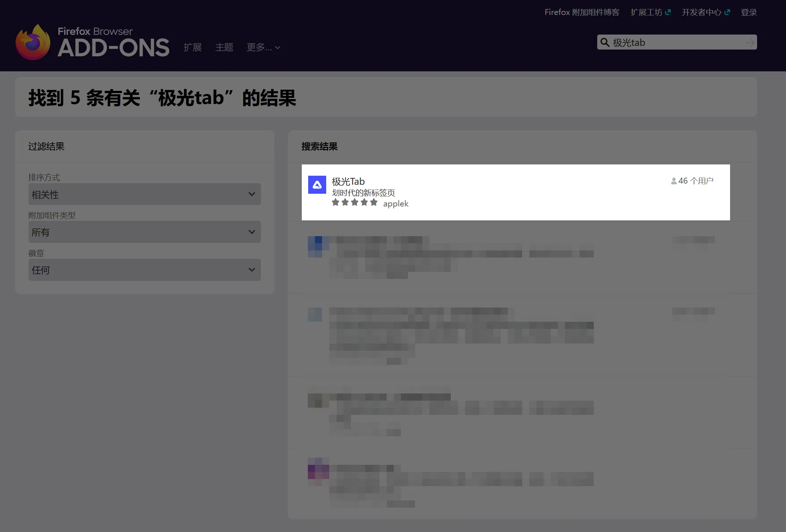Go to the 扩展 section
Screen dimensions: 786x532
tap(193, 47)
